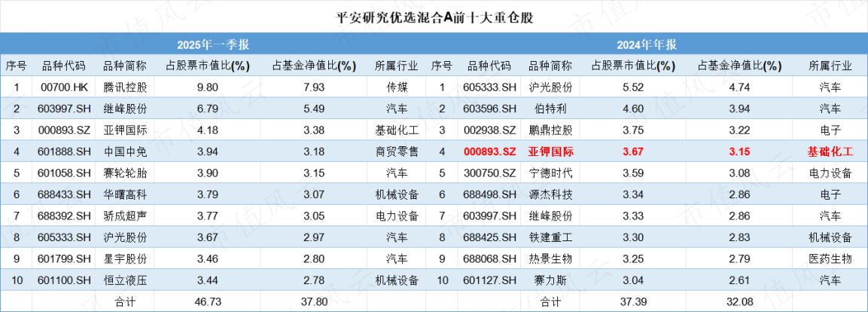Click the 5.52 cell for 沪光股份
The width and height of the screenshot is (868, 312).
tap(634, 87)
